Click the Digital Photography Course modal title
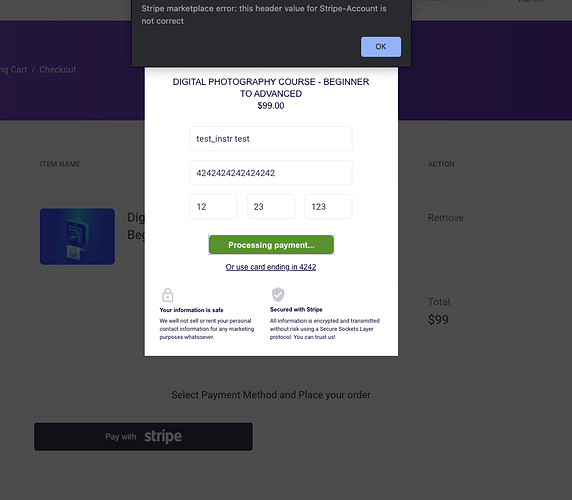The height and width of the screenshot is (500, 572). pos(271,88)
